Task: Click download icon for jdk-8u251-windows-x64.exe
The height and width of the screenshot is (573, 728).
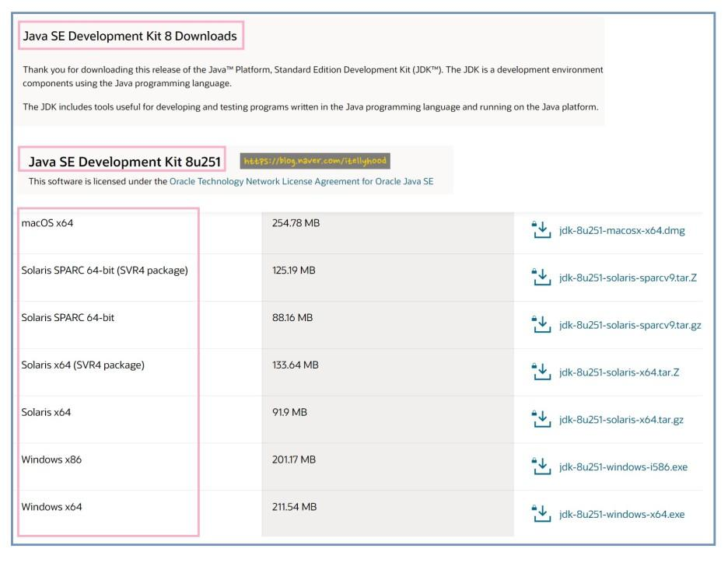Action: (541, 514)
